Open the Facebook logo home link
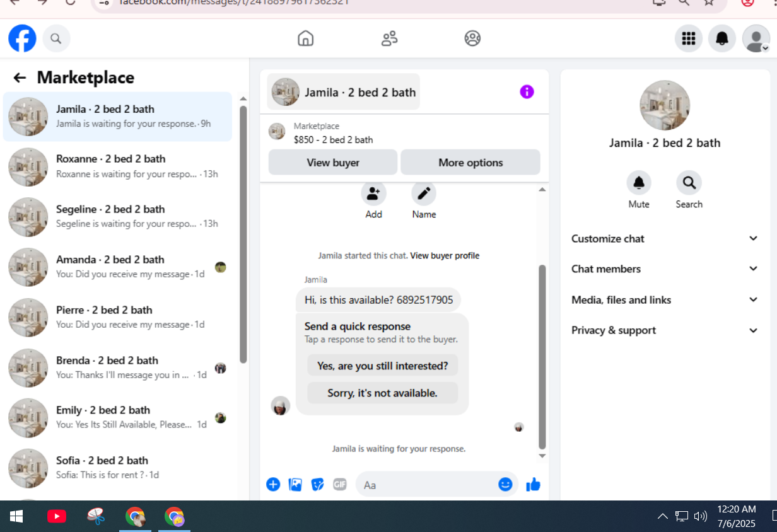The height and width of the screenshot is (532, 777). click(22, 38)
